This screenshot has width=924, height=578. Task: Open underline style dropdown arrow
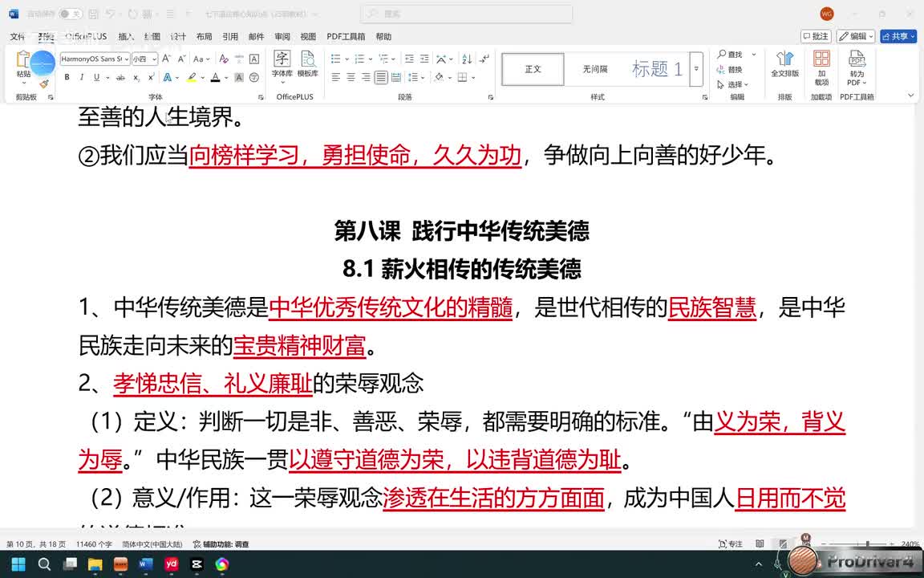pos(106,77)
